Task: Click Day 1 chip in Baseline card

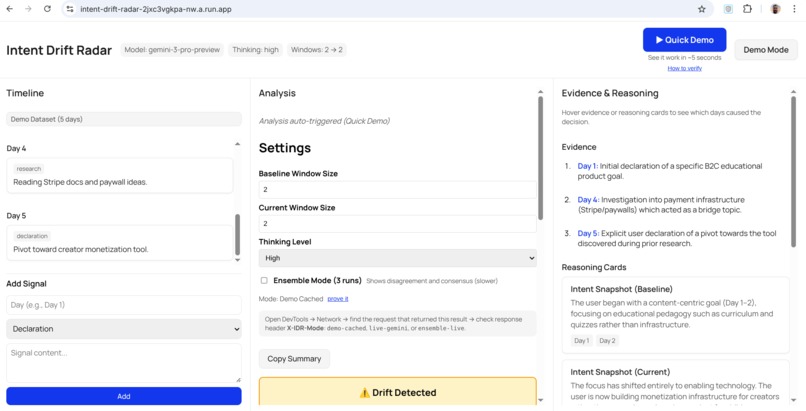Action: tap(581, 341)
